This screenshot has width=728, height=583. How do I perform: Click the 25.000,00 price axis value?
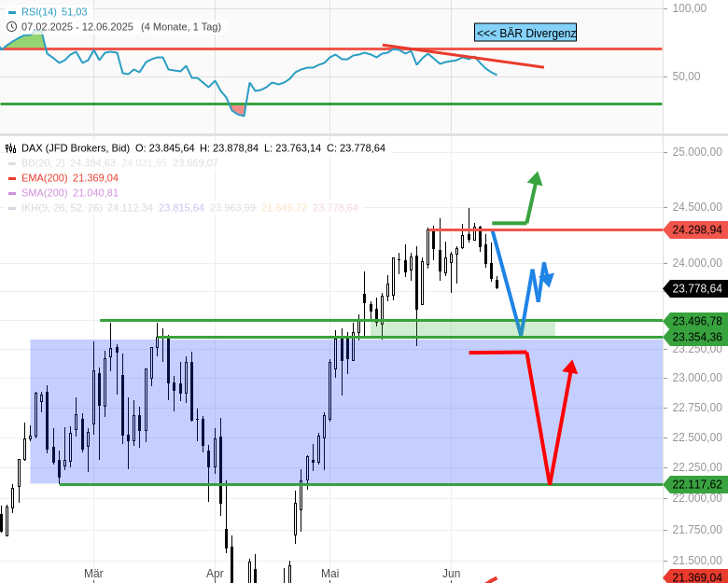point(697,152)
